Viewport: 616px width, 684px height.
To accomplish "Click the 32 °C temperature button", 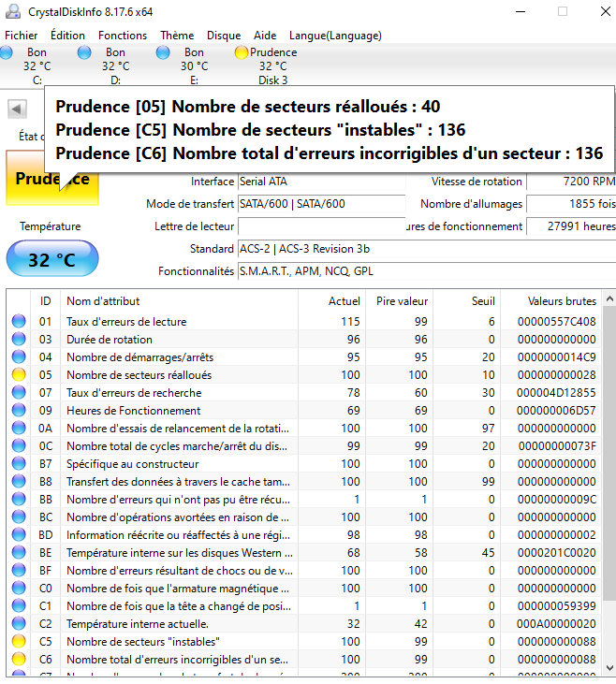I will tap(51, 259).
